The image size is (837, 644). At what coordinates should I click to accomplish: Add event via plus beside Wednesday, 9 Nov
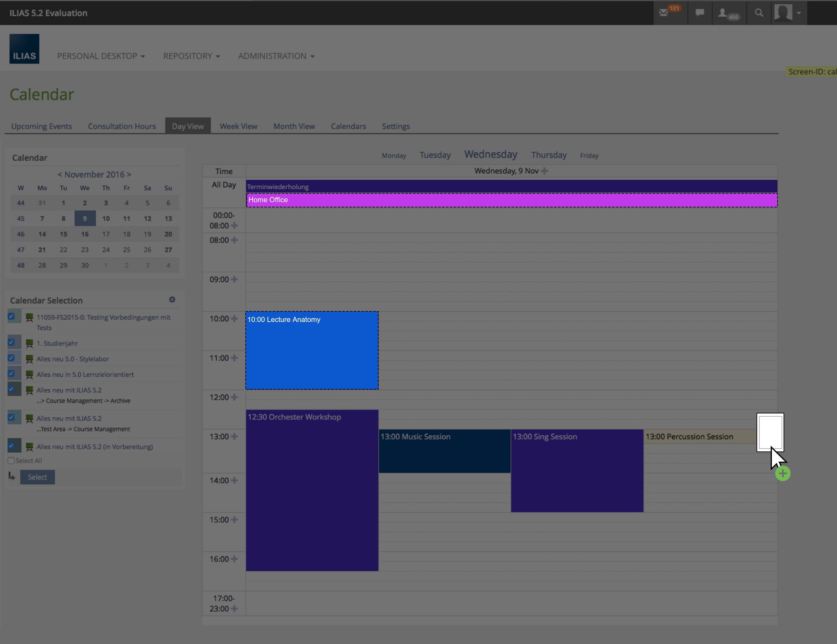[x=544, y=171]
